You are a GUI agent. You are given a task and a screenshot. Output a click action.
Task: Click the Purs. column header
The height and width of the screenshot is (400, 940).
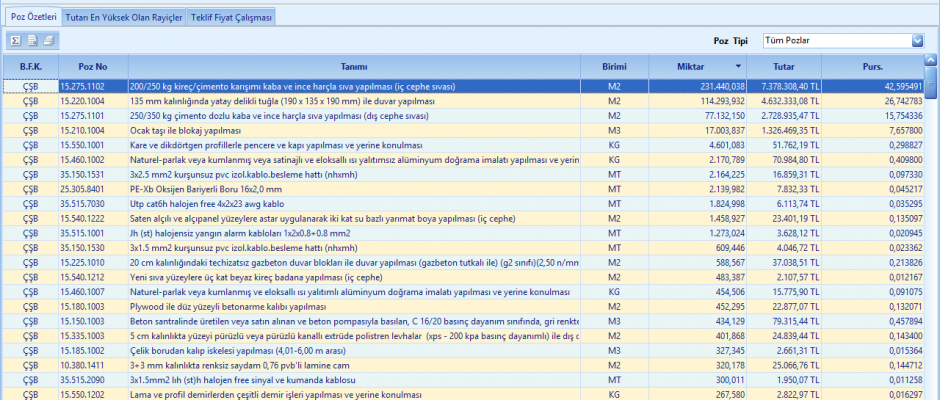873,66
